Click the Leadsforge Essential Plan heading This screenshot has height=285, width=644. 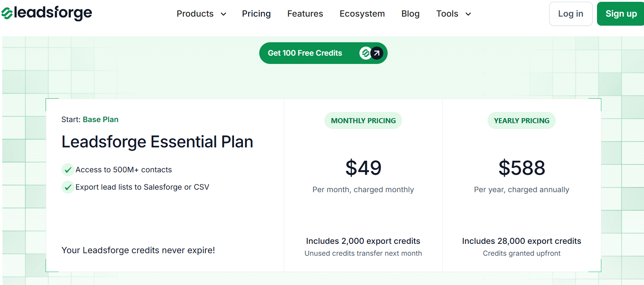tap(157, 142)
